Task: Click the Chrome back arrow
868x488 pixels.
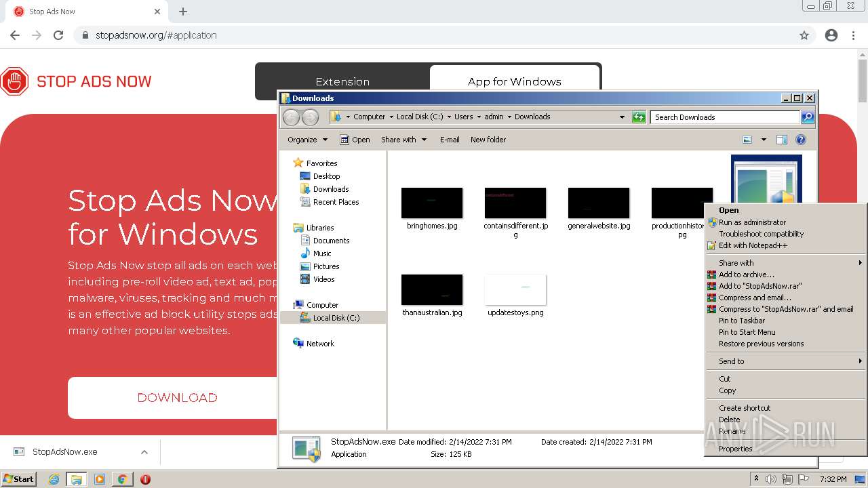Action: pos(15,35)
